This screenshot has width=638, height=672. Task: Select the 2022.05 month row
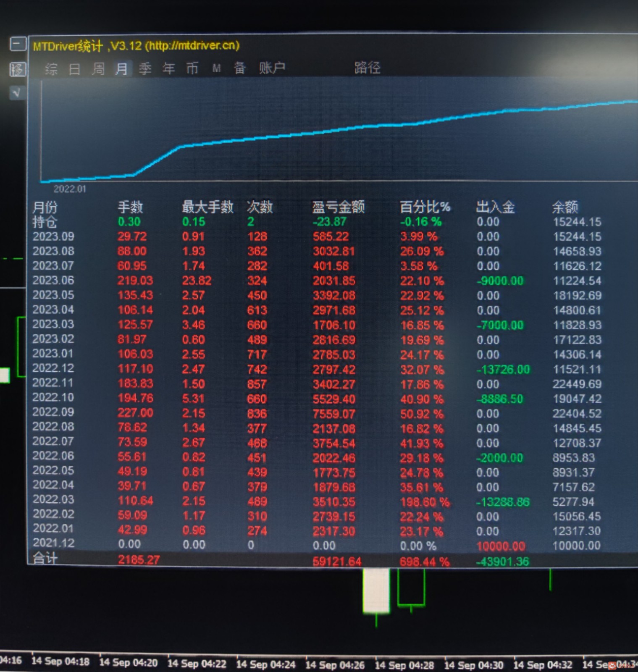point(317,472)
